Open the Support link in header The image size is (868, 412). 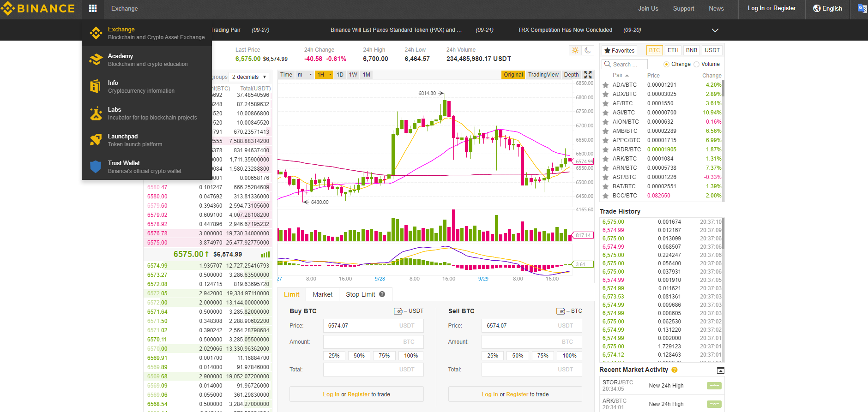pyautogui.click(x=683, y=8)
